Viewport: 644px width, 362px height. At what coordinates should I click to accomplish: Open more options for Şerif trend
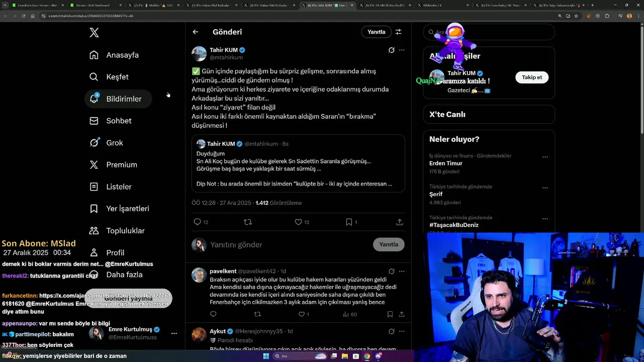point(545,188)
